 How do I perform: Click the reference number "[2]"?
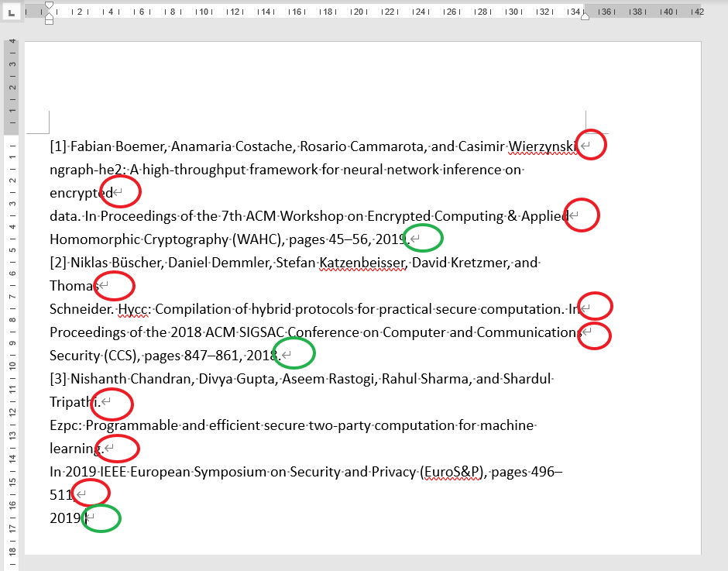58,263
